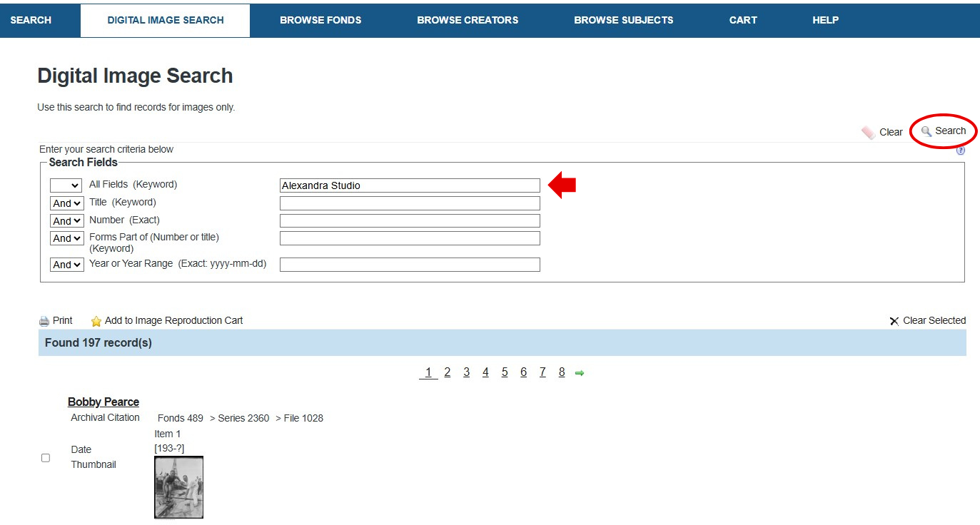Click the Year or Year Range input

click(410, 265)
